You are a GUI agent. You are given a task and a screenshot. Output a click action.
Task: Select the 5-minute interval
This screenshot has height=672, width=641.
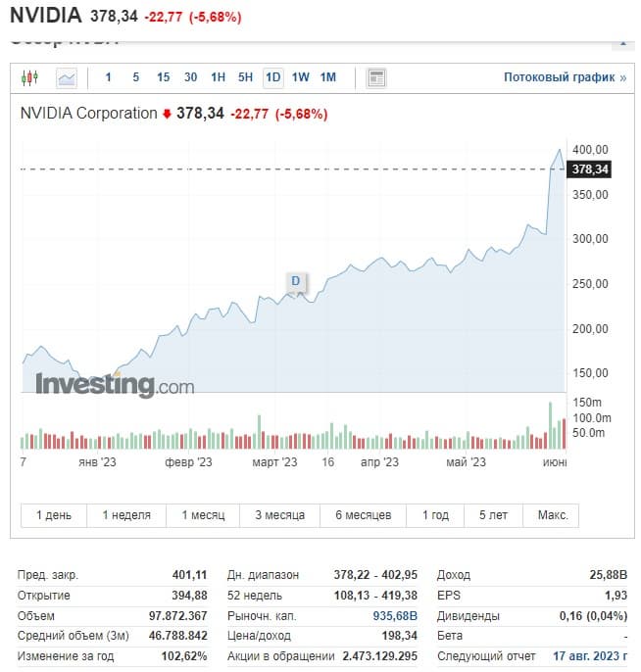[135, 77]
